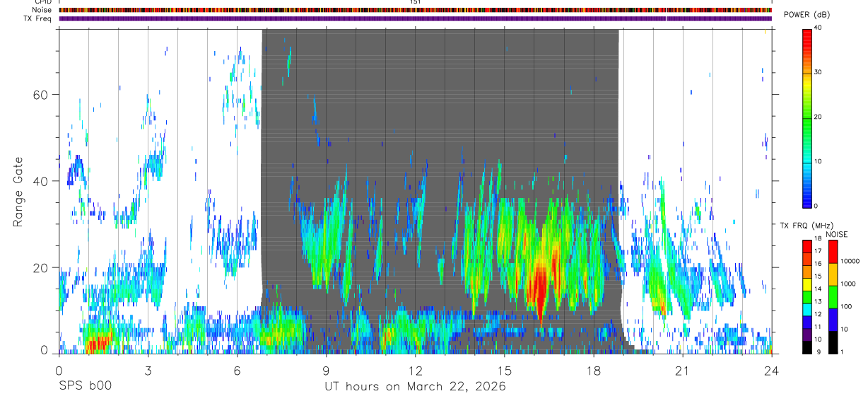Viewport: 868px width, 401px height.
Task: Click the 20 tick on the power colorbar
Action: [819, 117]
